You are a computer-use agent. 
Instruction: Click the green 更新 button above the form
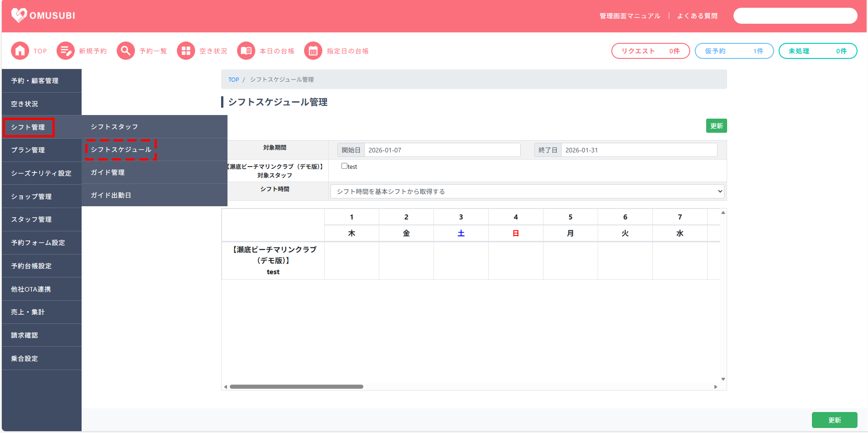(716, 126)
